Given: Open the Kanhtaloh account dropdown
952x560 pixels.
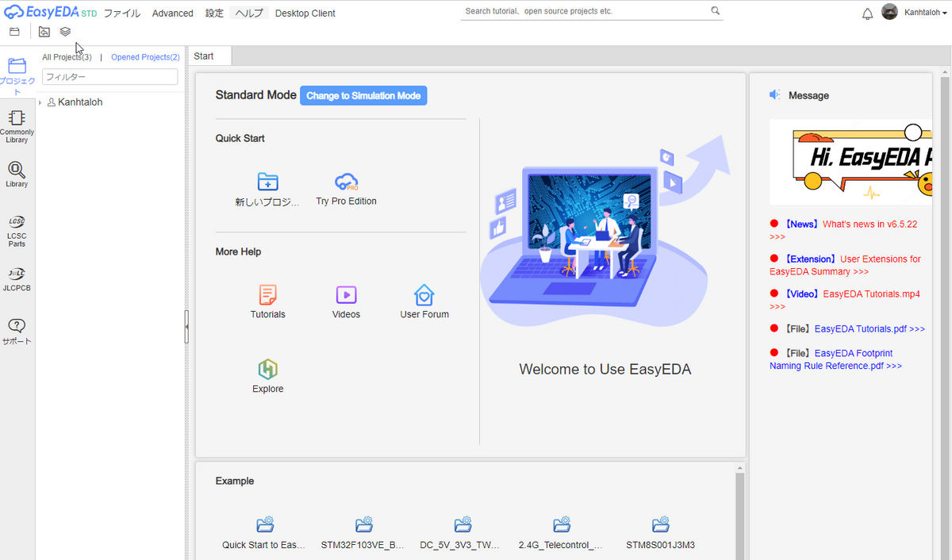Looking at the screenshot, I should (x=925, y=13).
